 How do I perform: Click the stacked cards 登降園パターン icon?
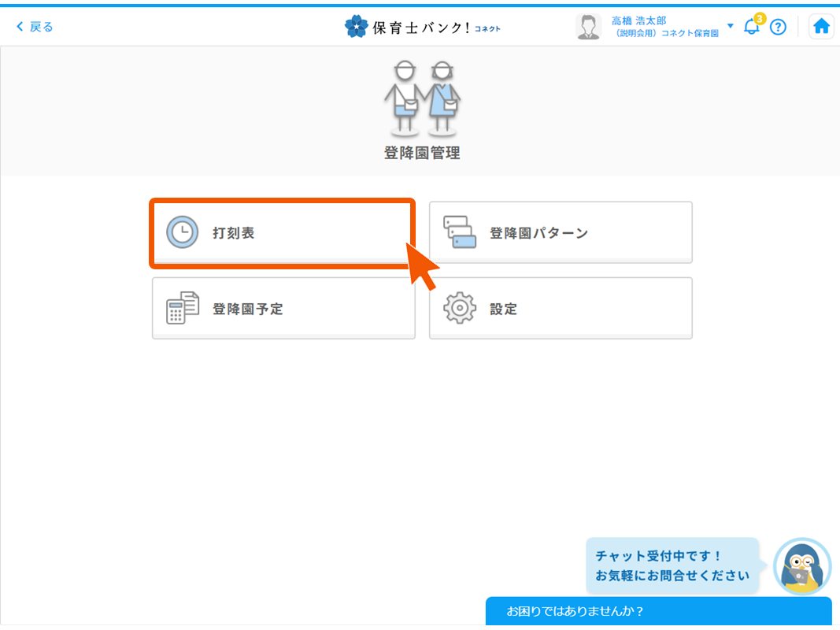click(x=460, y=232)
